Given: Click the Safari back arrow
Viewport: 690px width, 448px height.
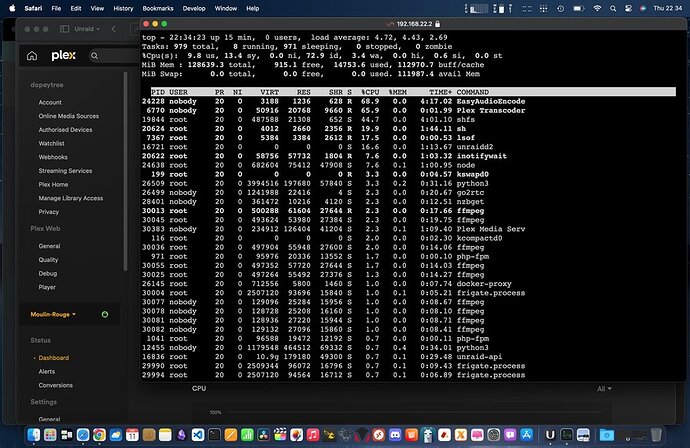Looking at the screenshot, I should pyautogui.click(x=114, y=29).
